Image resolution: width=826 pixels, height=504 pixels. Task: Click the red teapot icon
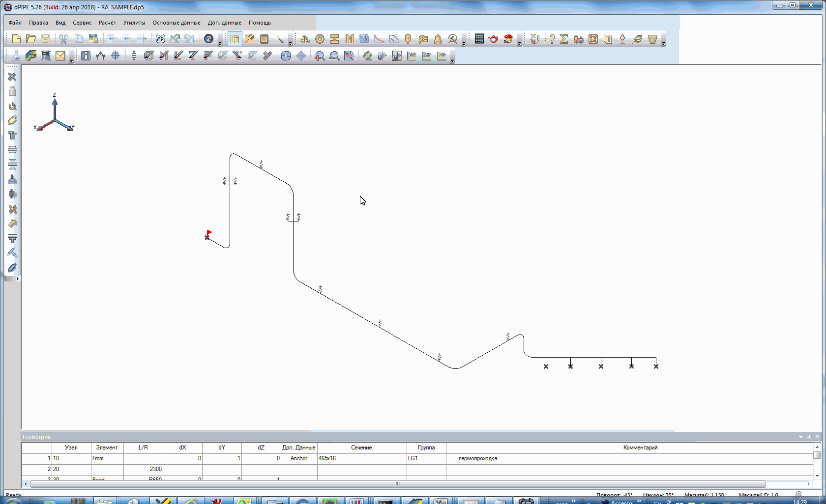[493, 39]
